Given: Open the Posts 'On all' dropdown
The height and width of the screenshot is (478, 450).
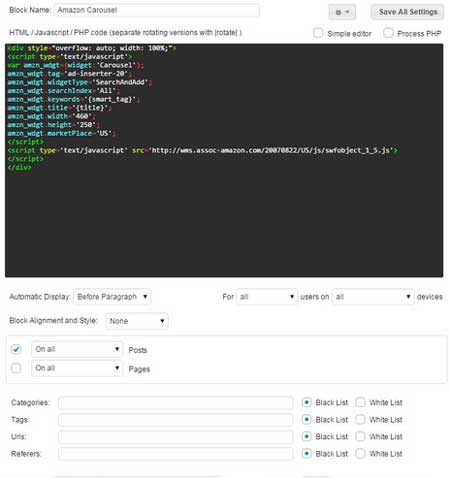Looking at the screenshot, I should [x=77, y=349].
